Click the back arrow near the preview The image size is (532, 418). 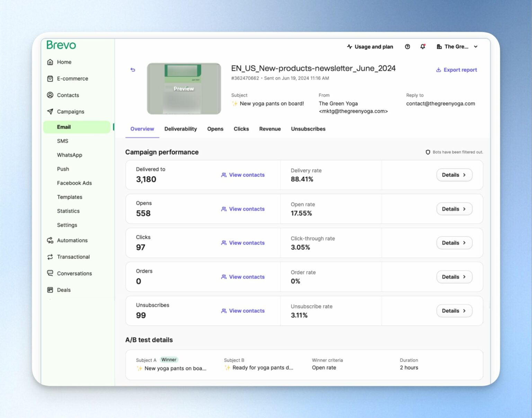click(133, 70)
